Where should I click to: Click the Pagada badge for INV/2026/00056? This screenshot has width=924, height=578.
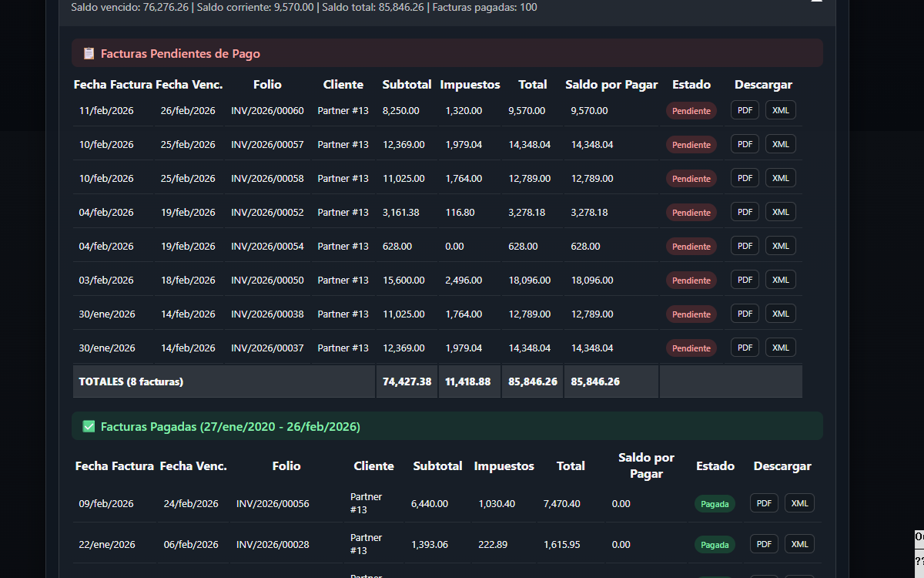pos(715,504)
